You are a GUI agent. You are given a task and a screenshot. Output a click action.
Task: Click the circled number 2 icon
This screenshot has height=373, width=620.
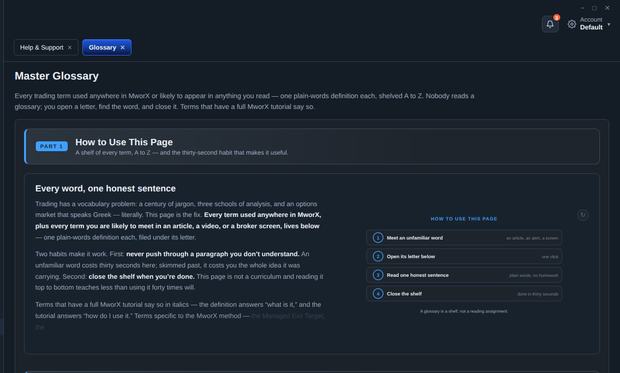[x=378, y=256]
